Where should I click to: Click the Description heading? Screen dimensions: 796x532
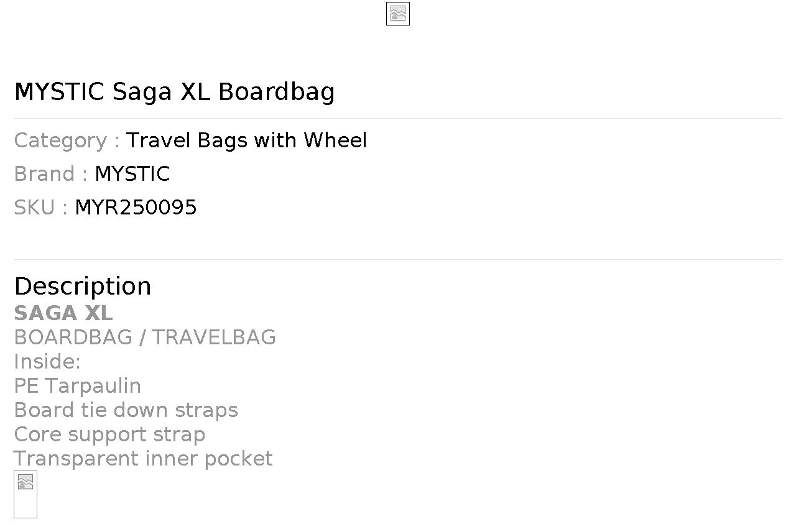[x=83, y=287]
